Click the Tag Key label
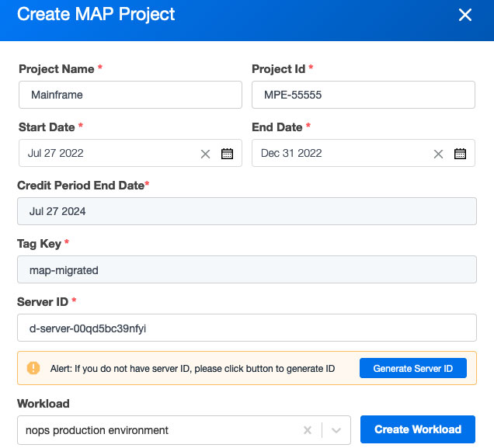494x448 pixels. [x=40, y=244]
